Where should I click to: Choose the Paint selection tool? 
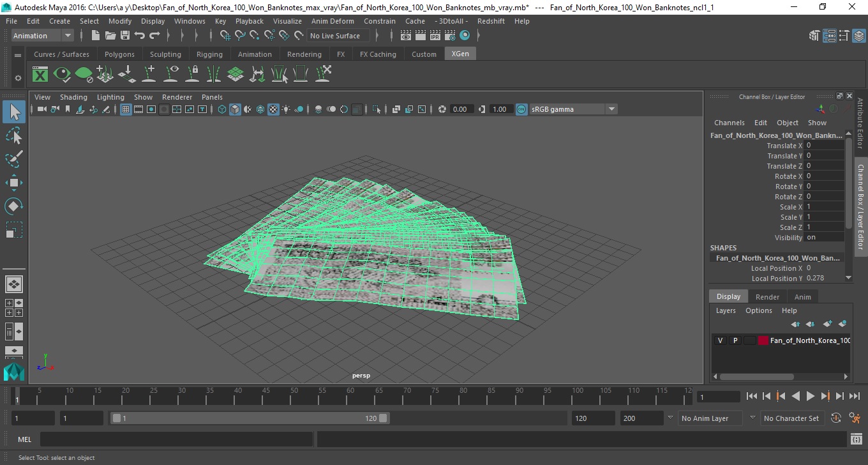tap(14, 159)
